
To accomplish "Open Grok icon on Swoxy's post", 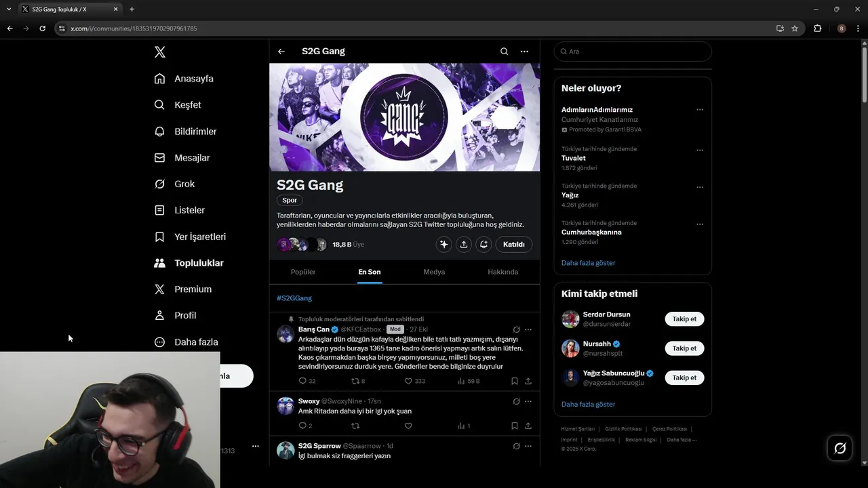I will click(516, 401).
